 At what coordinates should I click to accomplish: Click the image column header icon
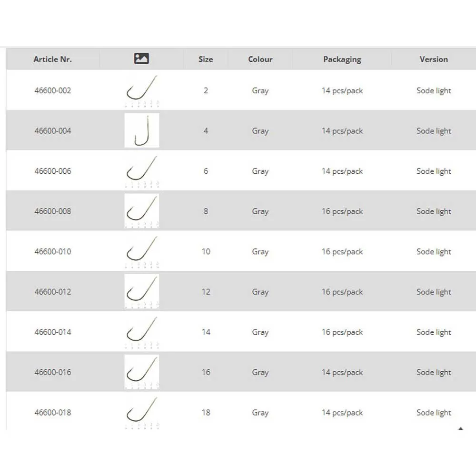pos(141,59)
